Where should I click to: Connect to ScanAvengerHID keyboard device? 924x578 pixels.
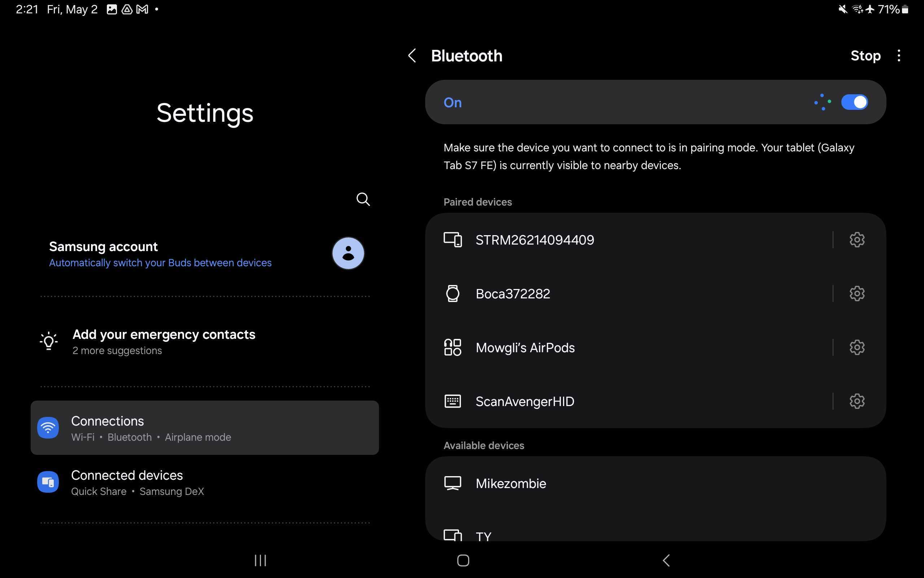pyautogui.click(x=628, y=401)
